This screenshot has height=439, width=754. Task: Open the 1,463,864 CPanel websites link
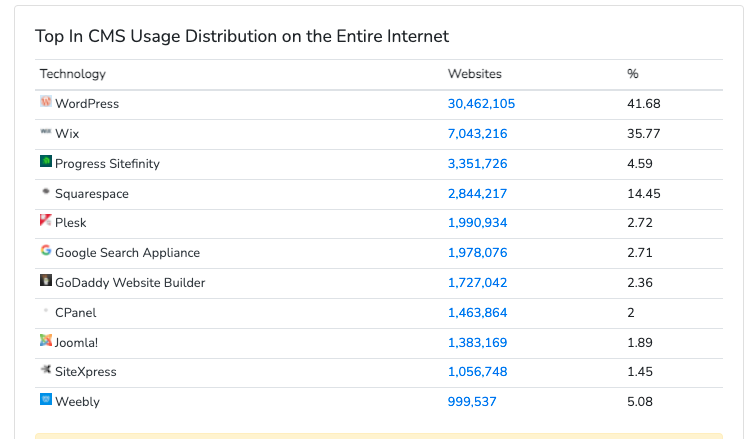[478, 313]
